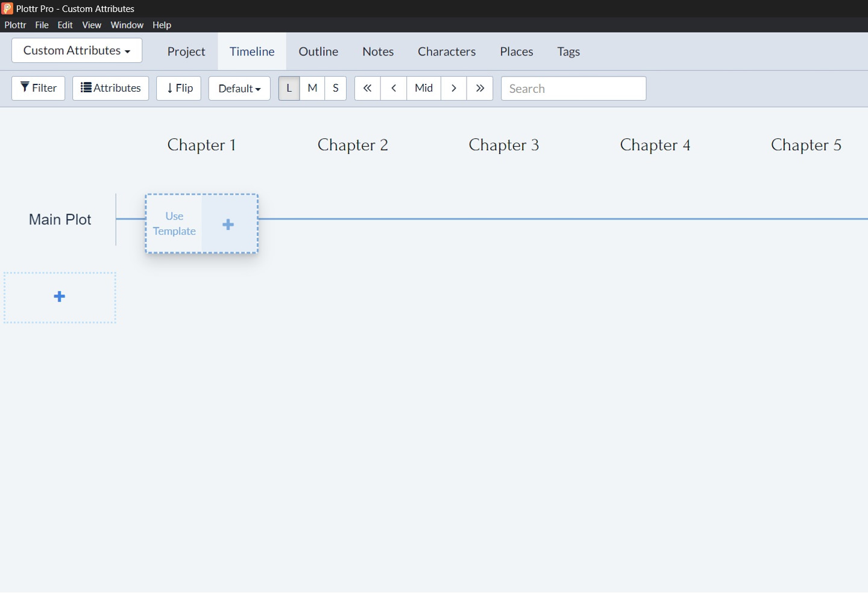Screen dimensions: 868x593
Task: Switch to the Outline tab
Action: tap(318, 52)
